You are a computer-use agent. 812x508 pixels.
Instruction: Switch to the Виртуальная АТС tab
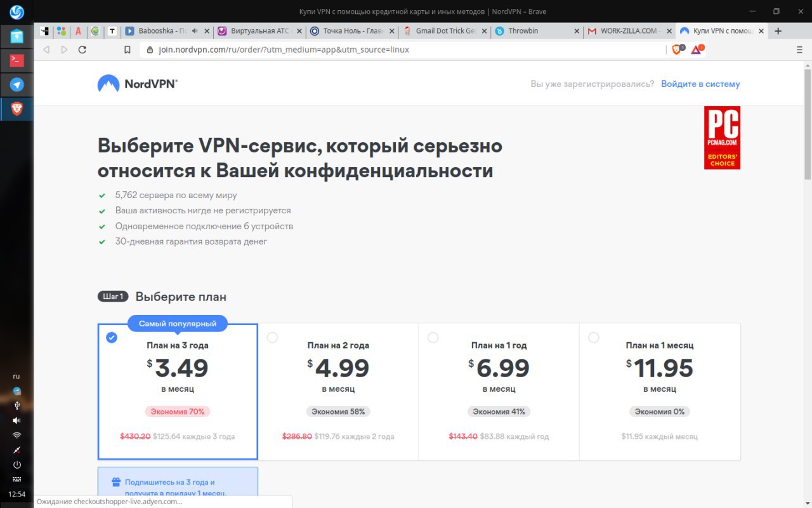259,30
